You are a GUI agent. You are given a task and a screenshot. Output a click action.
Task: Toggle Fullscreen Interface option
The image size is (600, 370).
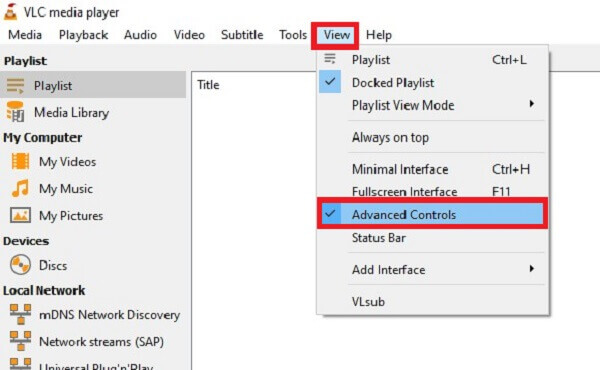click(x=432, y=191)
